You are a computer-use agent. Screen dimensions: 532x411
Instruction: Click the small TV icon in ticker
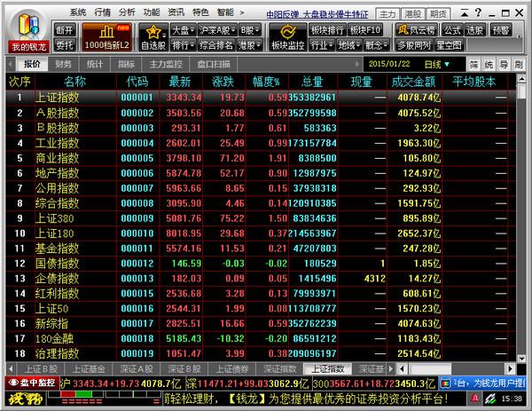coord(446,383)
